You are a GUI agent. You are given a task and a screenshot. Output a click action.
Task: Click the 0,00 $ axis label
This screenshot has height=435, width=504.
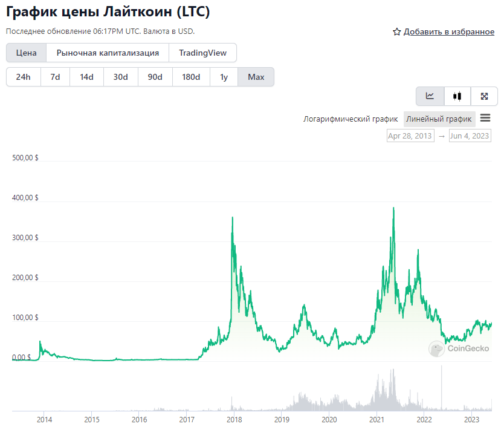point(22,357)
